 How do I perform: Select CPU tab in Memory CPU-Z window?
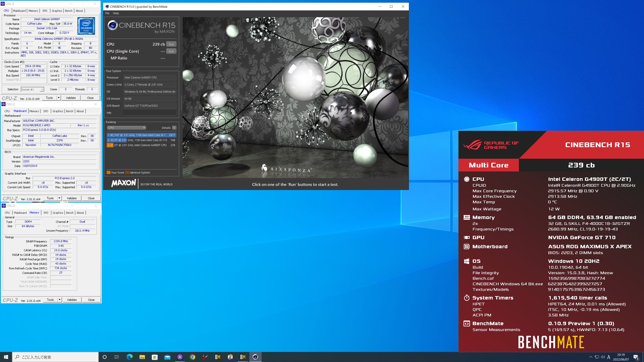click(x=7, y=213)
